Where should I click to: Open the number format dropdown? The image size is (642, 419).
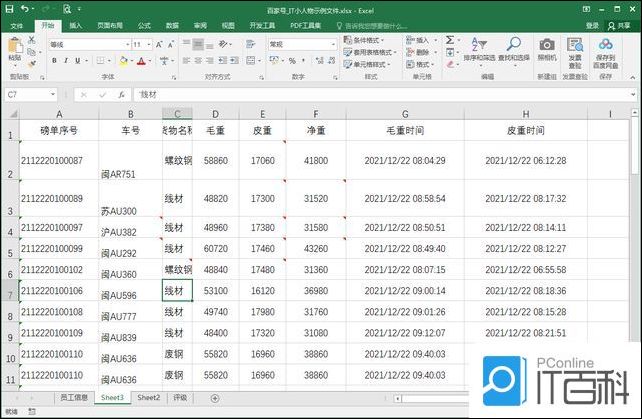[x=333, y=44]
